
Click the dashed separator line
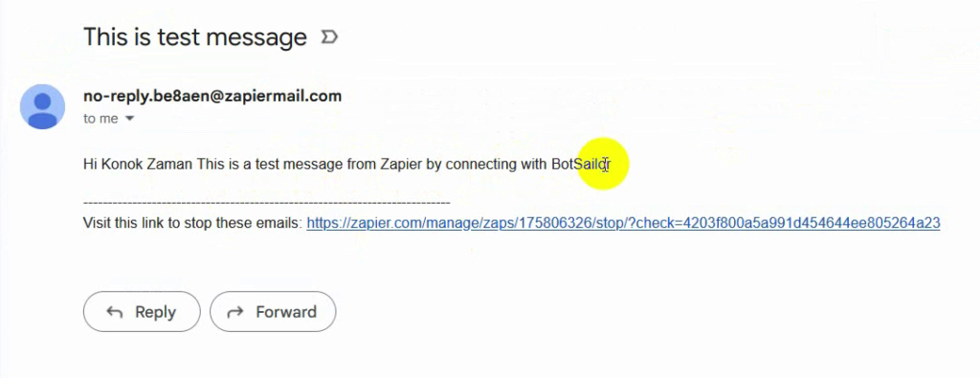coord(266,203)
